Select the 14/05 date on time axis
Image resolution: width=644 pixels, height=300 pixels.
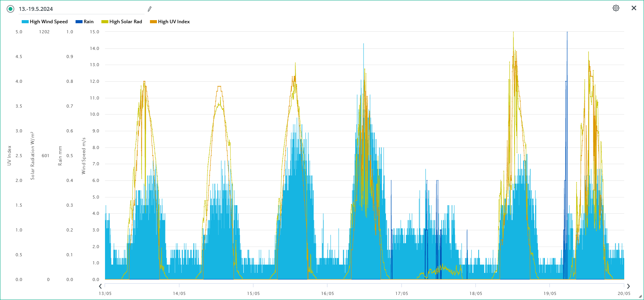tap(179, 293)
